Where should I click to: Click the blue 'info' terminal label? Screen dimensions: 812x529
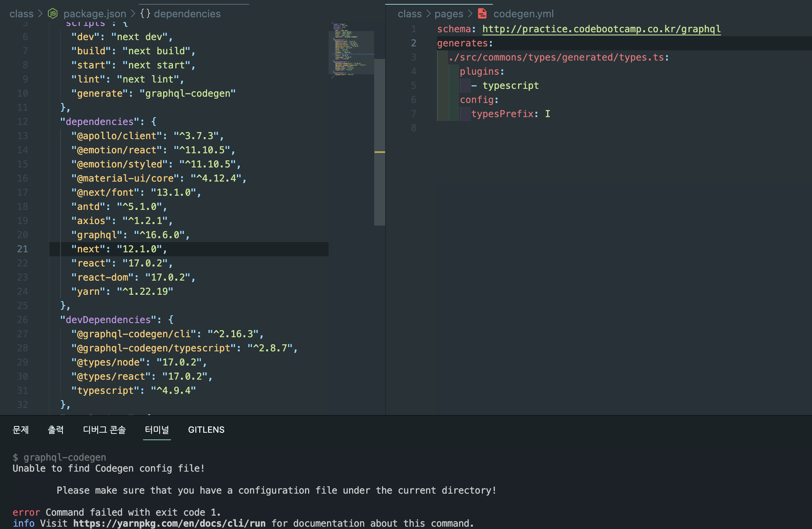[x=24, y=523]
